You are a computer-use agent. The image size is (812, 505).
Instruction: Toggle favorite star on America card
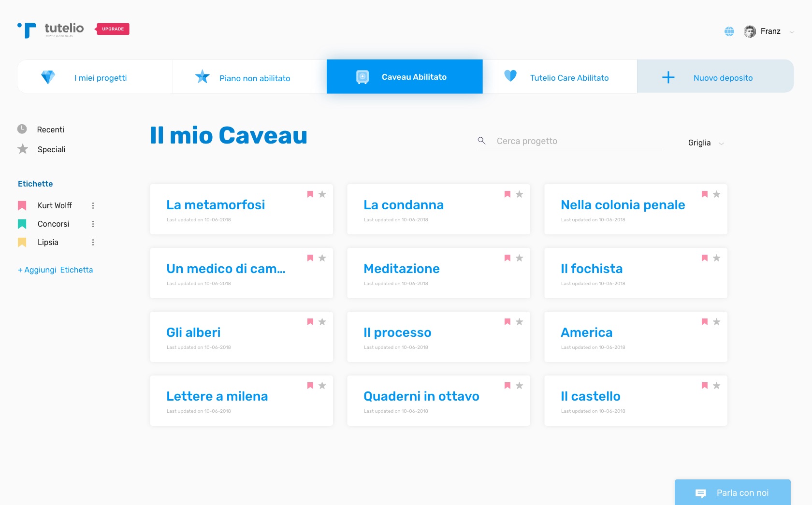(x=717, y=322)
